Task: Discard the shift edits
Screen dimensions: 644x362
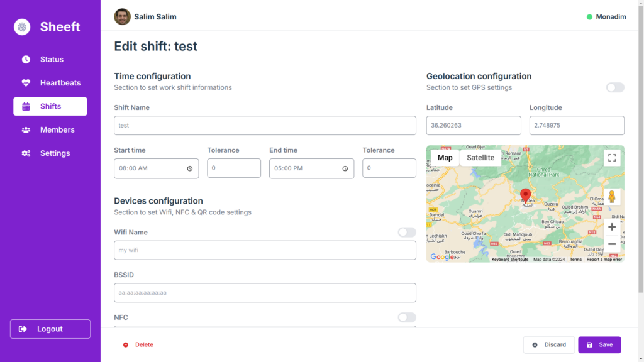Action: coord(548,344)
